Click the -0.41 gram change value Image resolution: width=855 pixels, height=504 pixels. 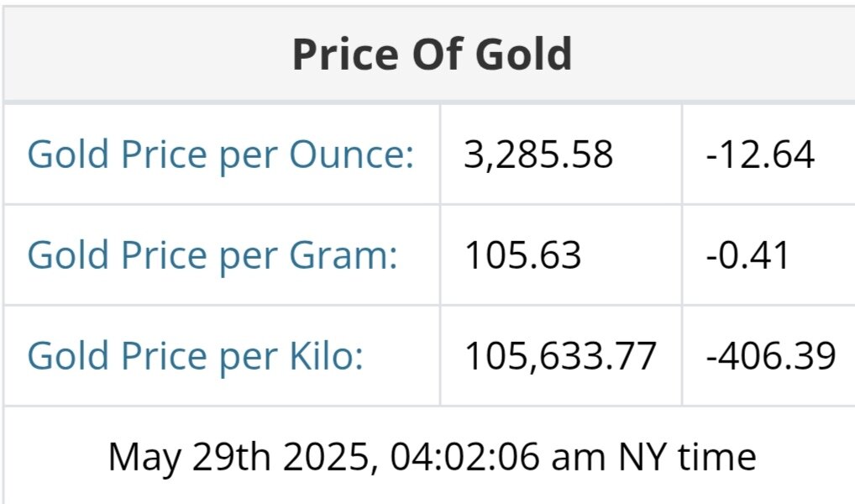tap(747, 256)
